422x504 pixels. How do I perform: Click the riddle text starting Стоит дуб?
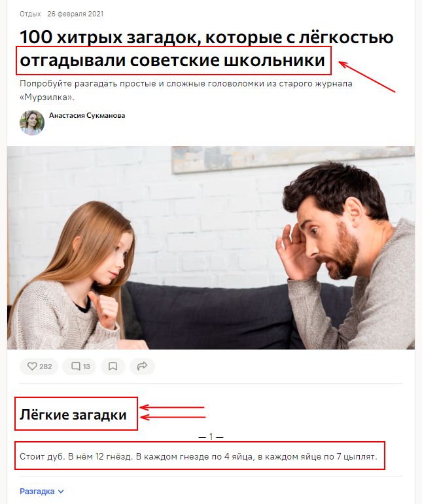click(x=198, y=456)
